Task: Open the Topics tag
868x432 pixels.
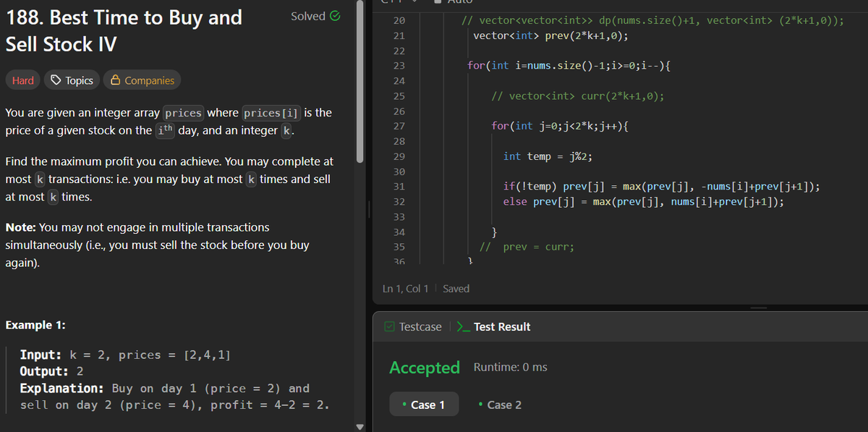Action: (72, 80)
